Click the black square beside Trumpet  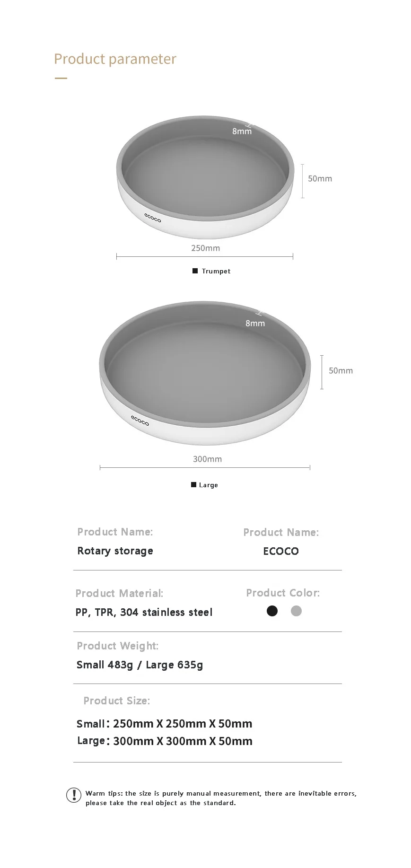click(x=195, y=271)
